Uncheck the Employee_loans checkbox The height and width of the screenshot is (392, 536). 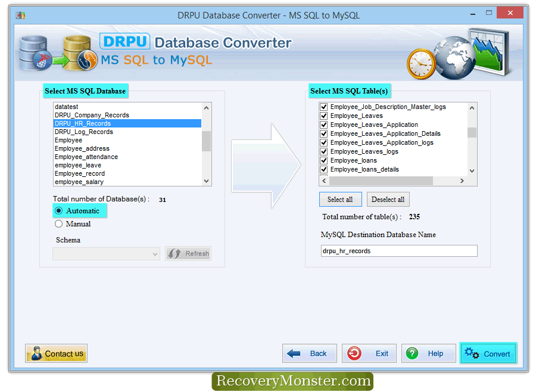(324, 160)
